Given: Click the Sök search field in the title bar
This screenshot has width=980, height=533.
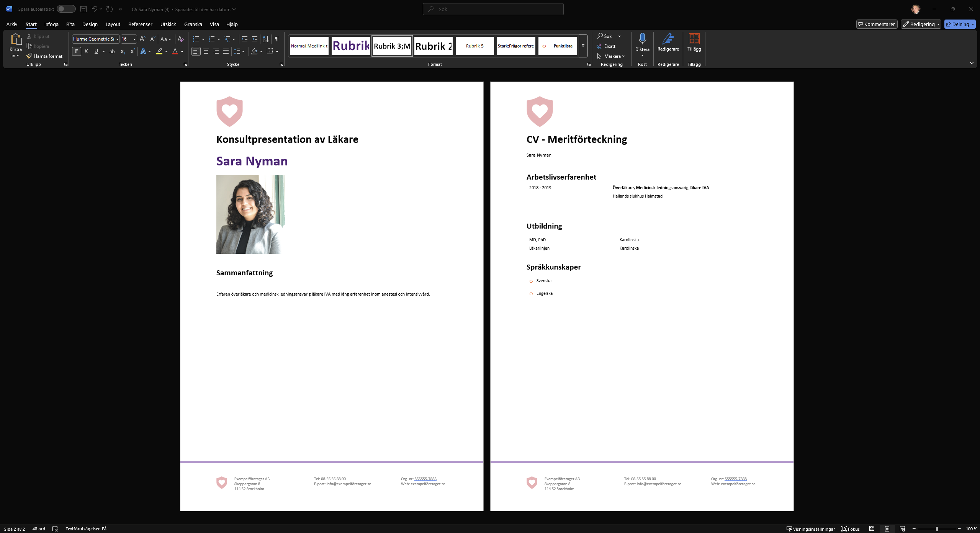Looking at the screenshot, I should pyautogui.click(x=493, y=9).
